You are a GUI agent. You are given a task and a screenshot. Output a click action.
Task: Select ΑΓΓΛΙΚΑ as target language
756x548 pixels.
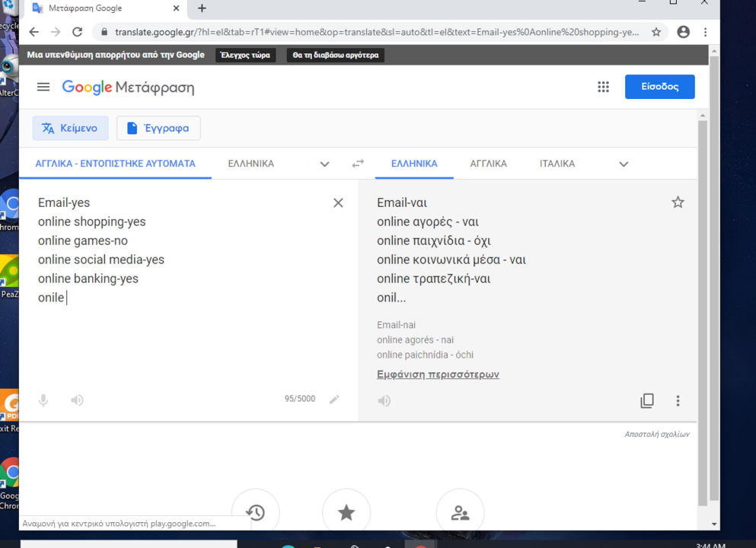(489, 164)
